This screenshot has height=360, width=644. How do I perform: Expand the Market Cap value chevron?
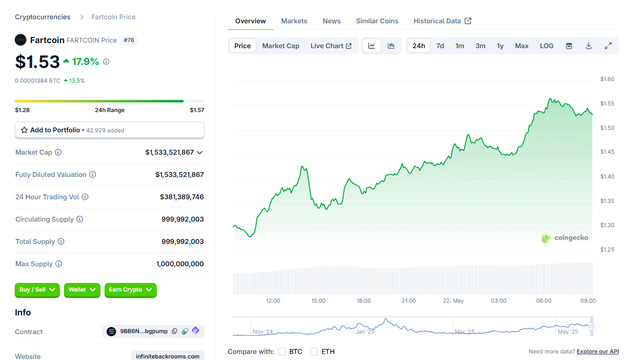click(200, 152)
